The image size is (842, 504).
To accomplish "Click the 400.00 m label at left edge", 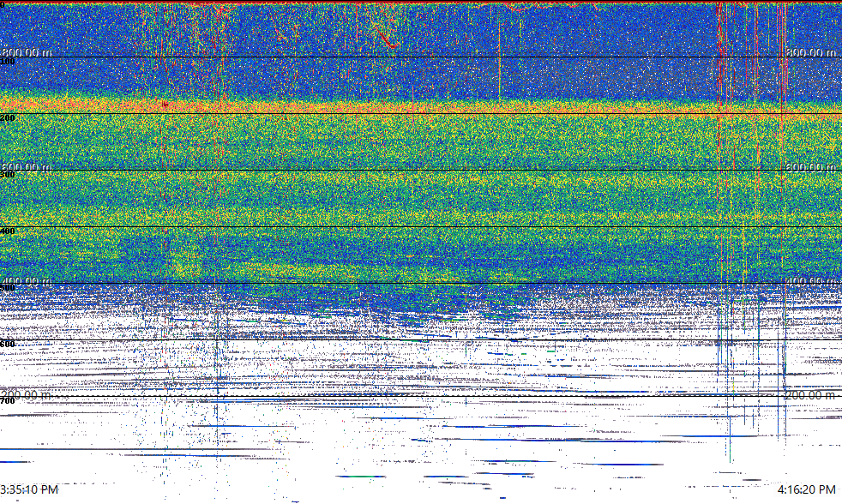I will tap(27, 281).
